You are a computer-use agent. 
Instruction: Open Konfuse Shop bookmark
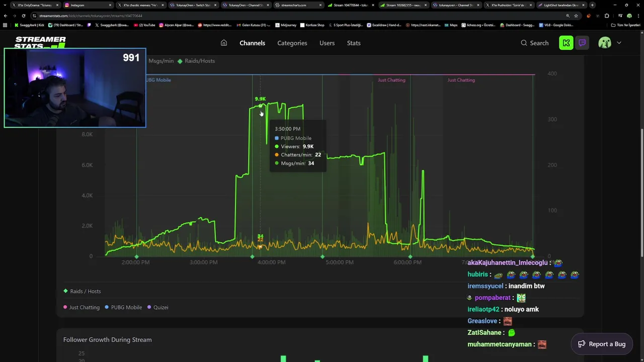click(x=312, y=25)
